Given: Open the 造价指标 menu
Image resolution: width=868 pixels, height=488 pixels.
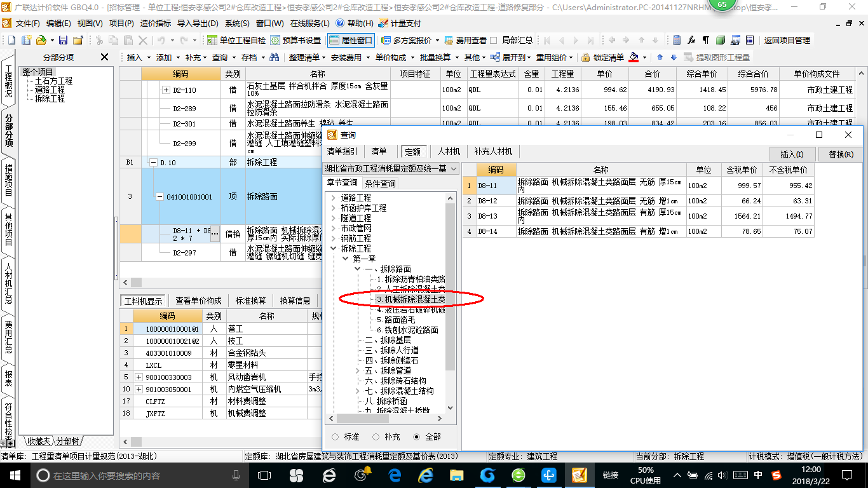Looking at the screenshot, I should 155,23.
